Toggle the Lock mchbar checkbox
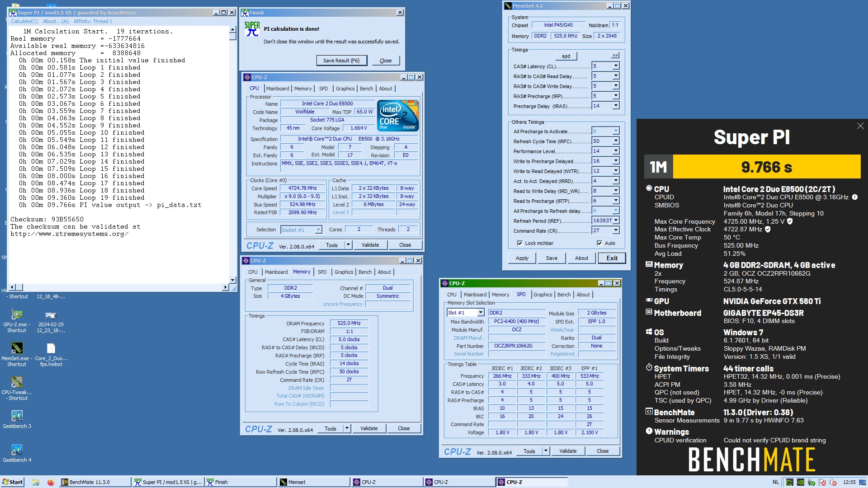 tap(520, 243)
